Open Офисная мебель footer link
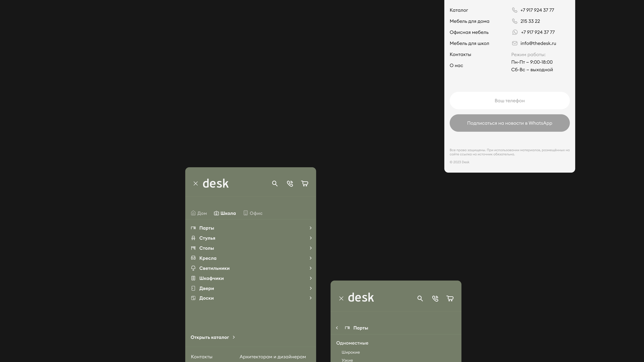644x362 pixels. pos(469,32)
